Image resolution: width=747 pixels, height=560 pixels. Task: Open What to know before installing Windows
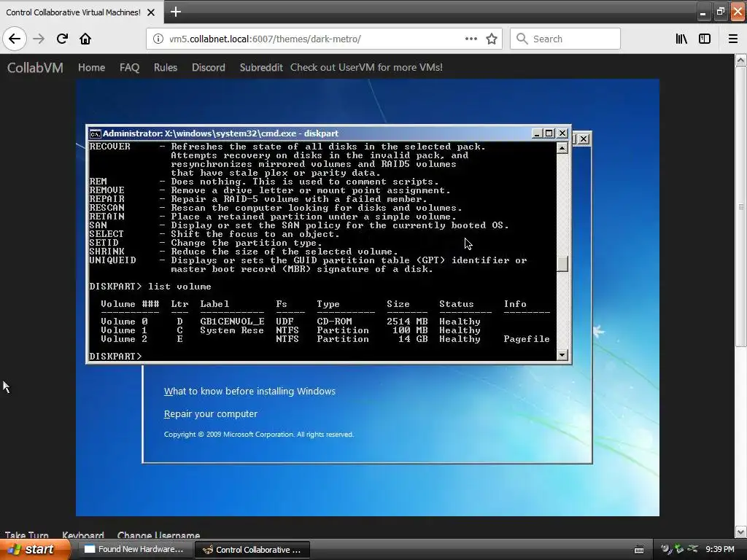249,391
